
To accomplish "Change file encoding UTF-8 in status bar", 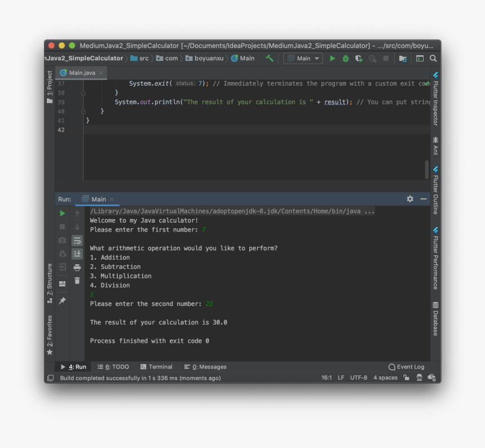I will pyautogui.click(x=358, y=378).
